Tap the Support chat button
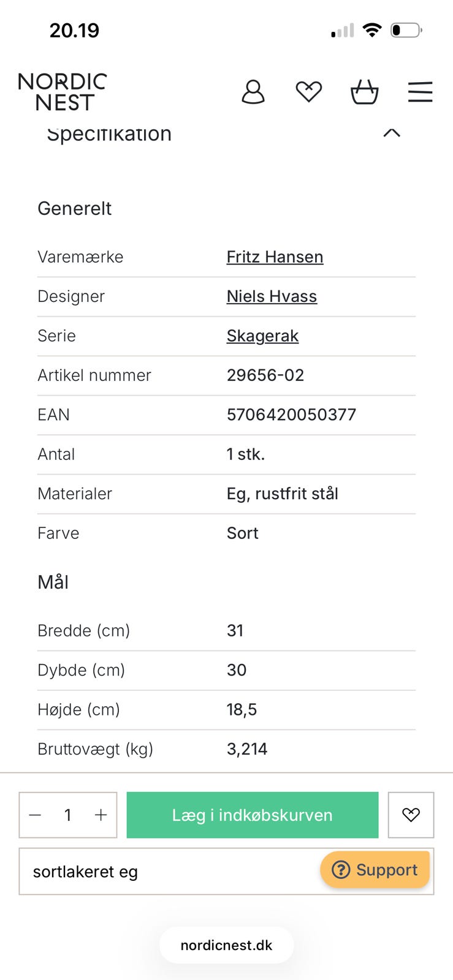The width and height of the screenshot is (453, 980). [375, 870]
